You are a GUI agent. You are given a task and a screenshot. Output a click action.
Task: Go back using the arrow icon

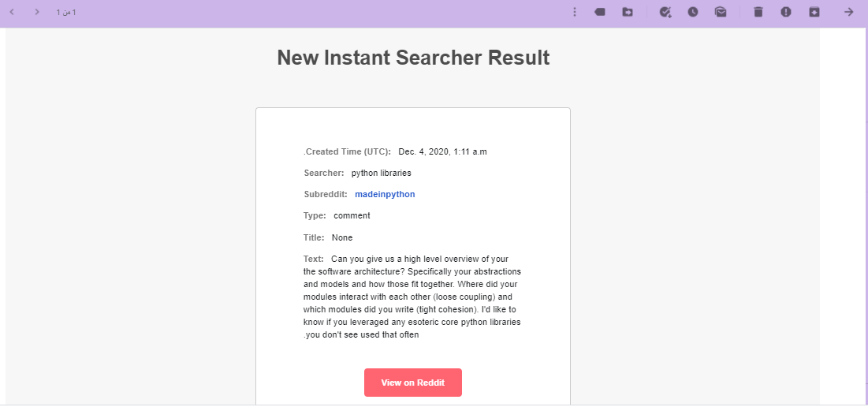click(849, 12)
